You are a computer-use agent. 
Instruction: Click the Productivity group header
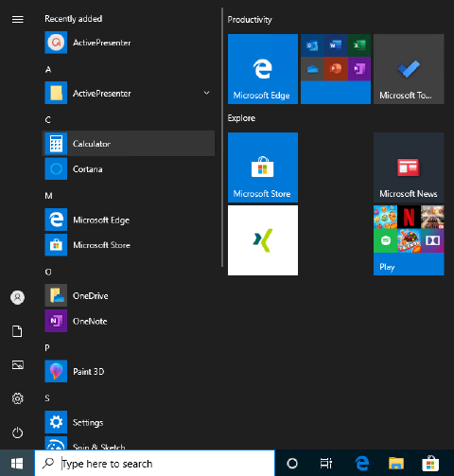pyautogui.click(x=250, y=20)
